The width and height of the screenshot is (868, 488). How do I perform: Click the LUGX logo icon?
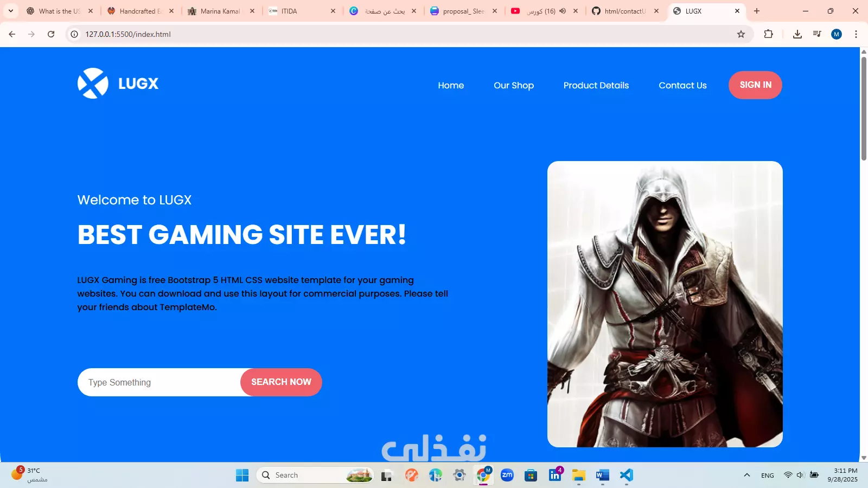pos(93,84)
